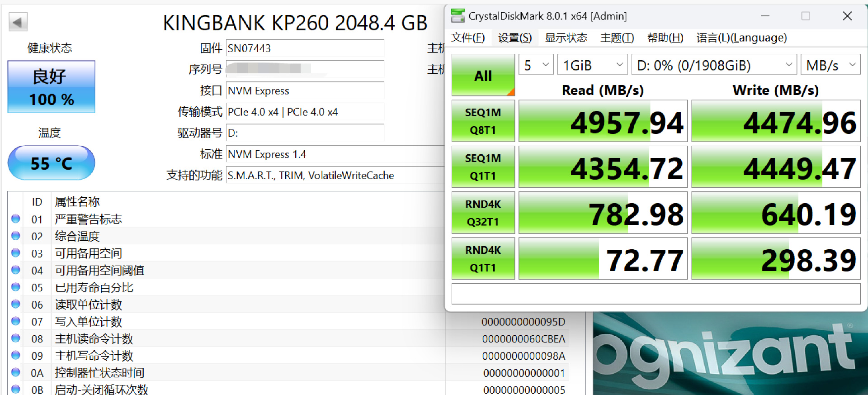
Task: Click the status dot beside 综合温度
Action: click(x=16, y=236)
